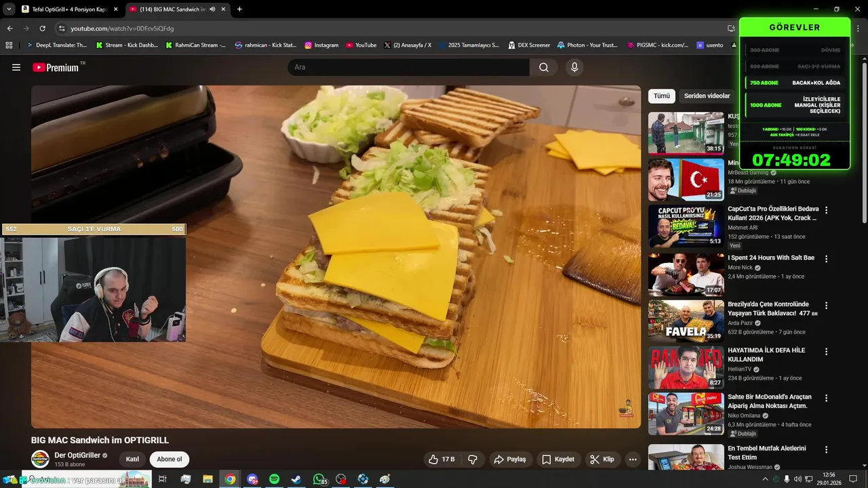The width and height of the screenshot is (868, 488).
Task: Like the video with 17 B thumbs up
Action: pyautogui.click(x=441, y=460)
